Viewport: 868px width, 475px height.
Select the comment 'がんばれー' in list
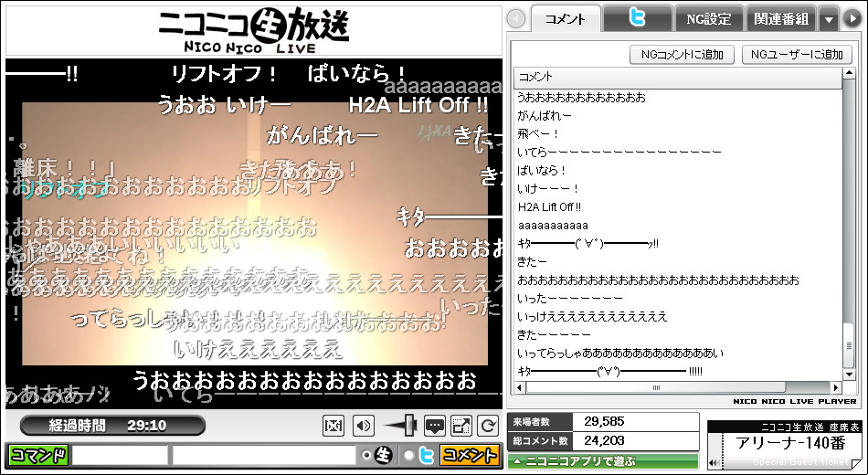pos(545,116)
